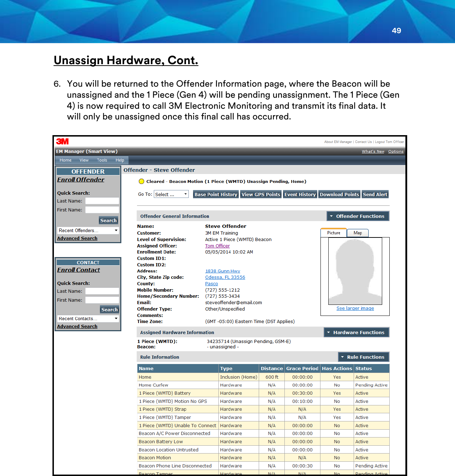The width and height of the screenshot is (455, 476).
Task: Click the offender silhouette picture
Action: click(355, 271)
